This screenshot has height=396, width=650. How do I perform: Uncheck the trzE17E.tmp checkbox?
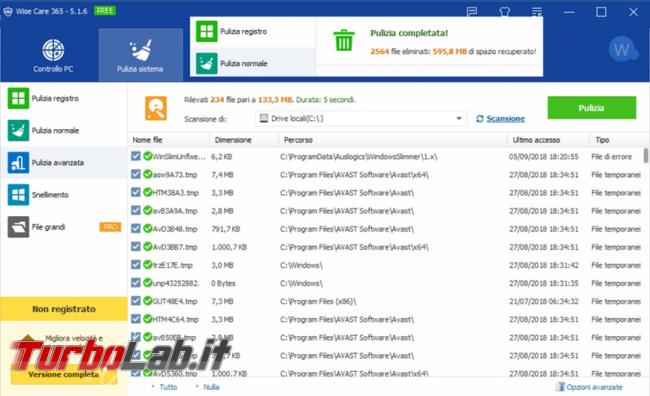pos(136,265)
